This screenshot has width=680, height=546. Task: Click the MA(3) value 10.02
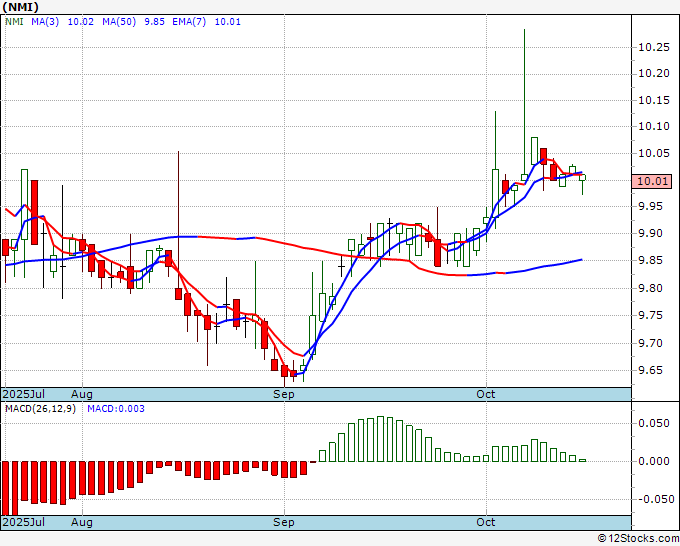(81, 22)
